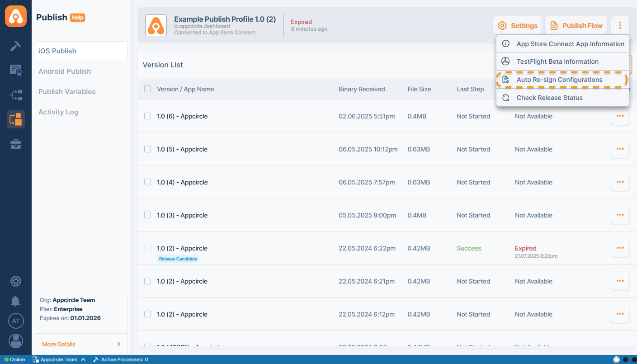Click the orange Help badge next to Publish
The height and width of the screenshot is (364, 637).
[77, 18]
